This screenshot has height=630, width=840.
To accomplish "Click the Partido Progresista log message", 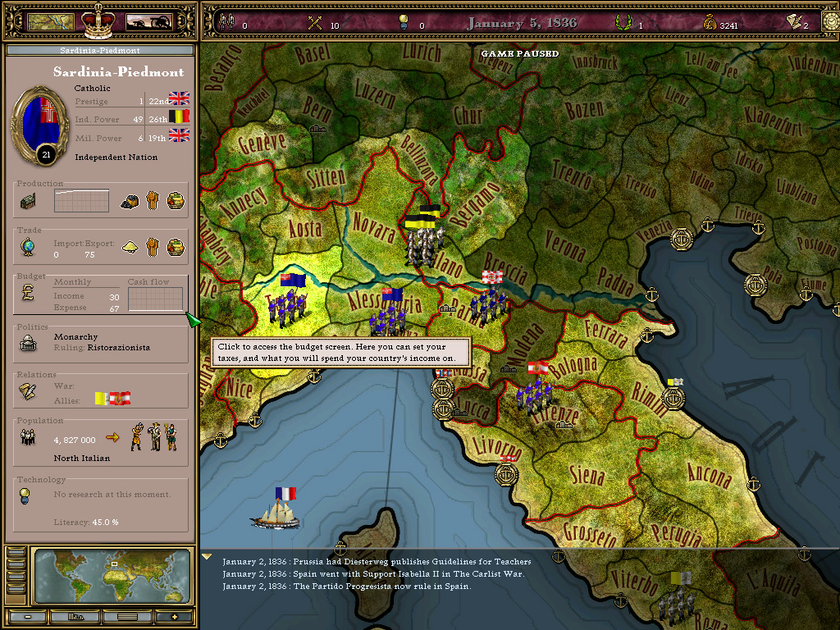I will tap(347, 586).
